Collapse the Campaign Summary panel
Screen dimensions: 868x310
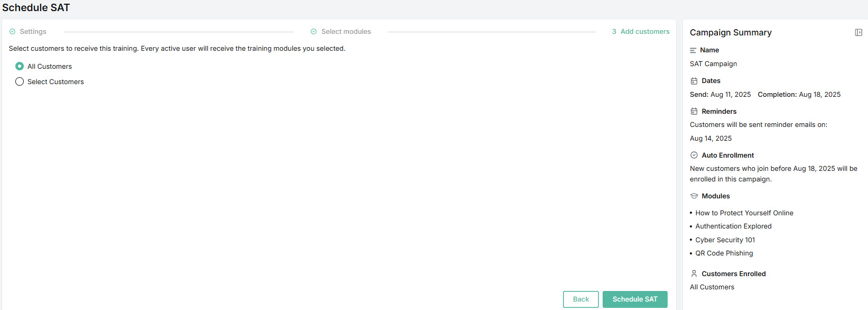[858, 33]
